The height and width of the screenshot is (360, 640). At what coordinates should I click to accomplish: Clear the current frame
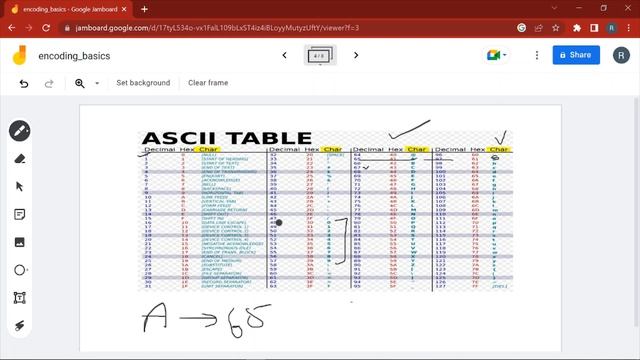(x=208, y=83)
